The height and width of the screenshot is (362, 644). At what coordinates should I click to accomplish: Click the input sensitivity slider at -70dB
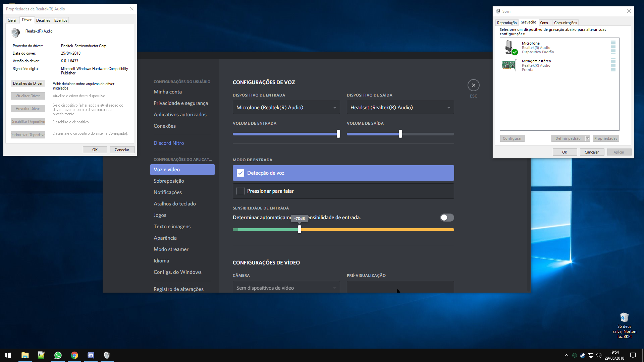300,229
